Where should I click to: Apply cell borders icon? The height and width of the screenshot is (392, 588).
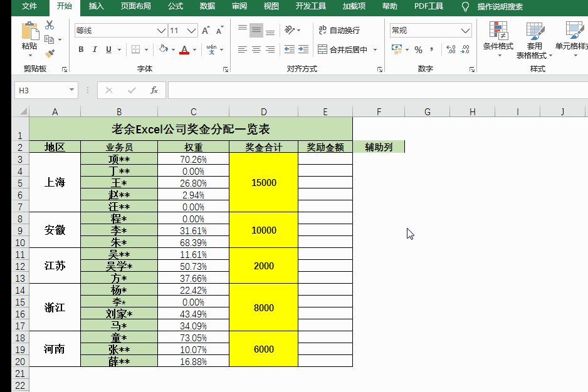tap(136, 49)
